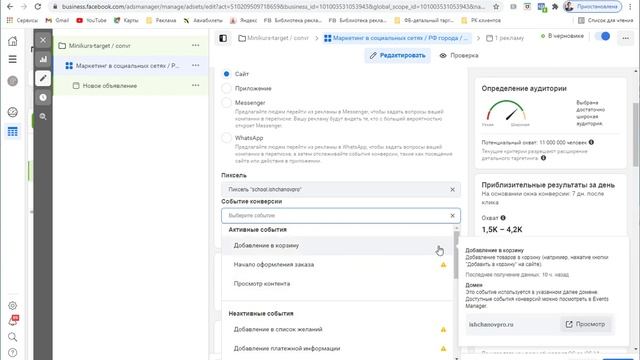
Task: Open Gmail bookmark
Action: (57, 20)
